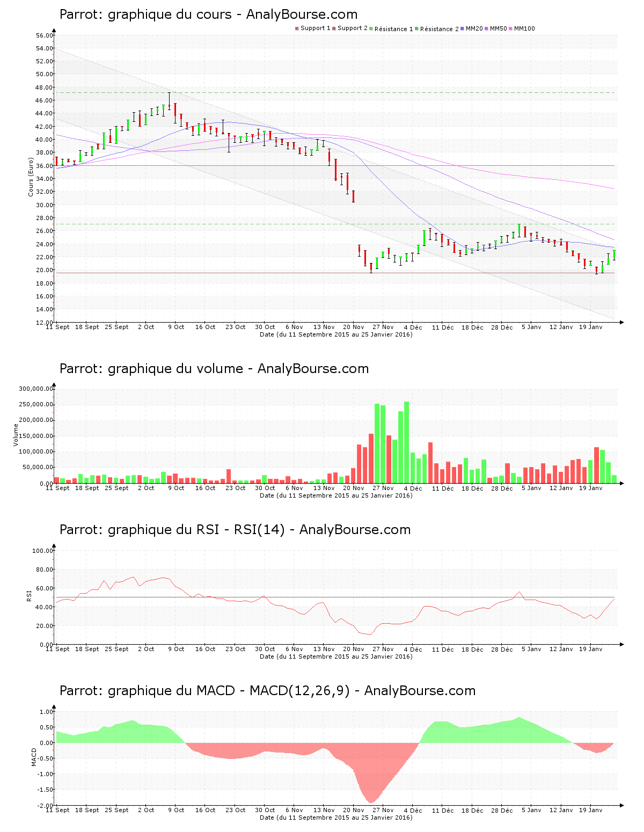Click the '56.00' value on price axis

[x=45, y=35]
